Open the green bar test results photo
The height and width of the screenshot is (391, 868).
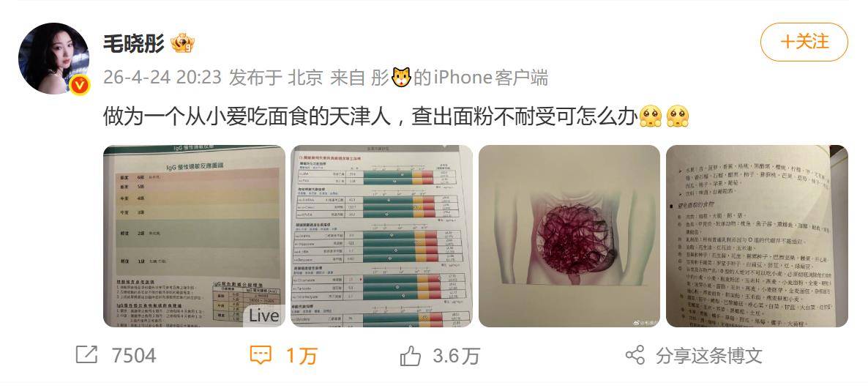click(x=381, y=236)
